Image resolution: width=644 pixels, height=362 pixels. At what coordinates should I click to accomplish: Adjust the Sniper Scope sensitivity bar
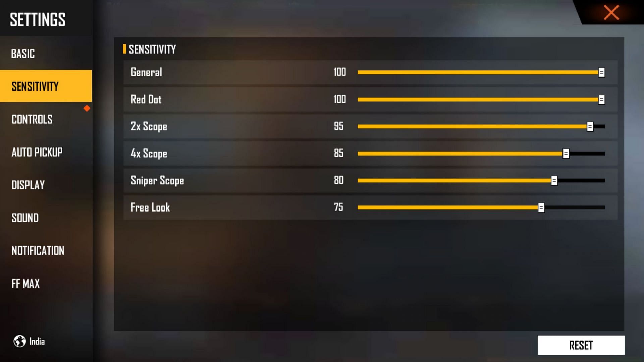click(x=554, y=180)
